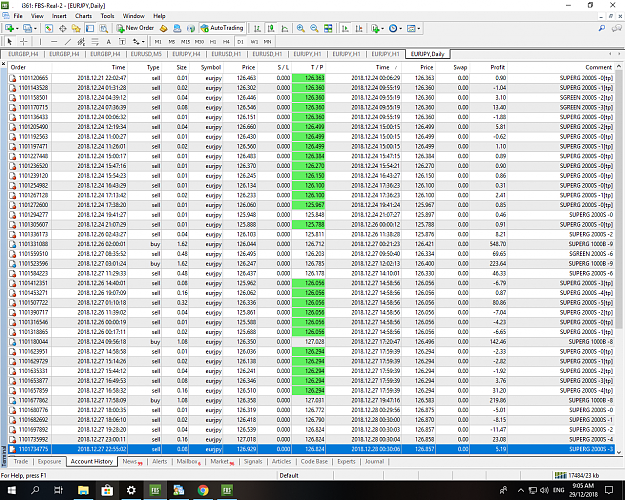625x500 pixels.
Task: Toggle the Data Window crosshair-target icon
Action: click(63, 28)
